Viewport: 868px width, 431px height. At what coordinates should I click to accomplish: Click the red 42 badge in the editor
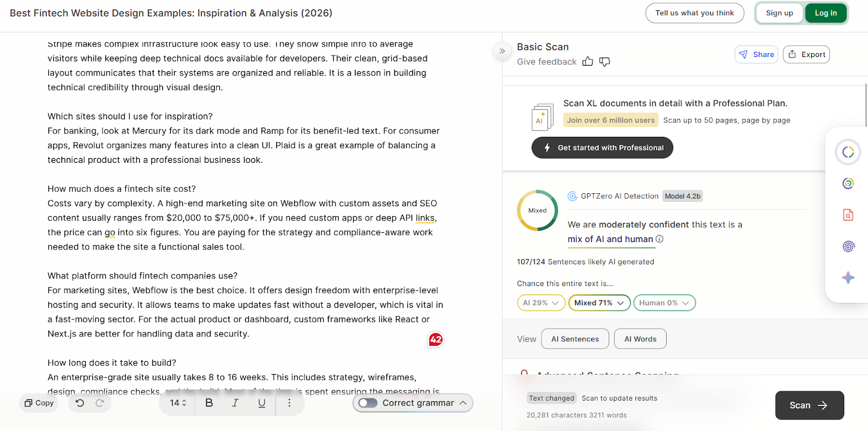point(436,340)
